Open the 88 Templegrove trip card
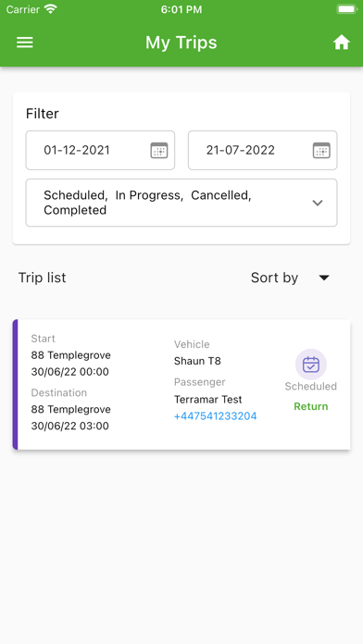 (x=181, y=384)
